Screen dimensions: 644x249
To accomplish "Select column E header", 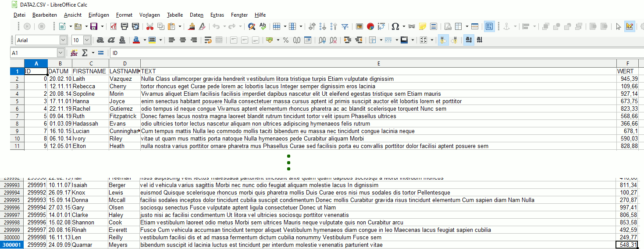I will [378, 63].
